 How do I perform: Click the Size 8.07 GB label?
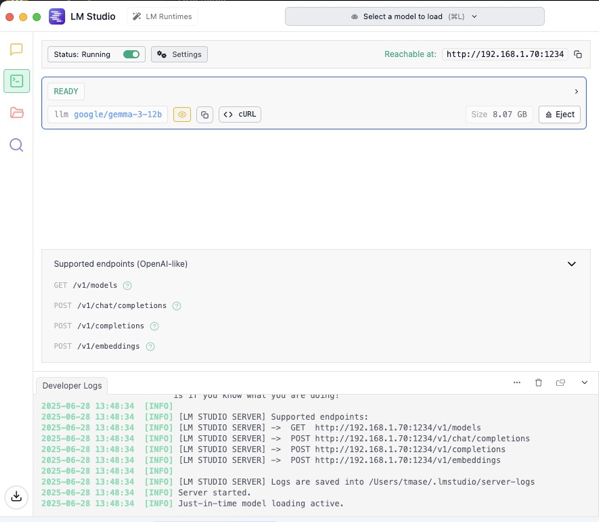(499, 115)
